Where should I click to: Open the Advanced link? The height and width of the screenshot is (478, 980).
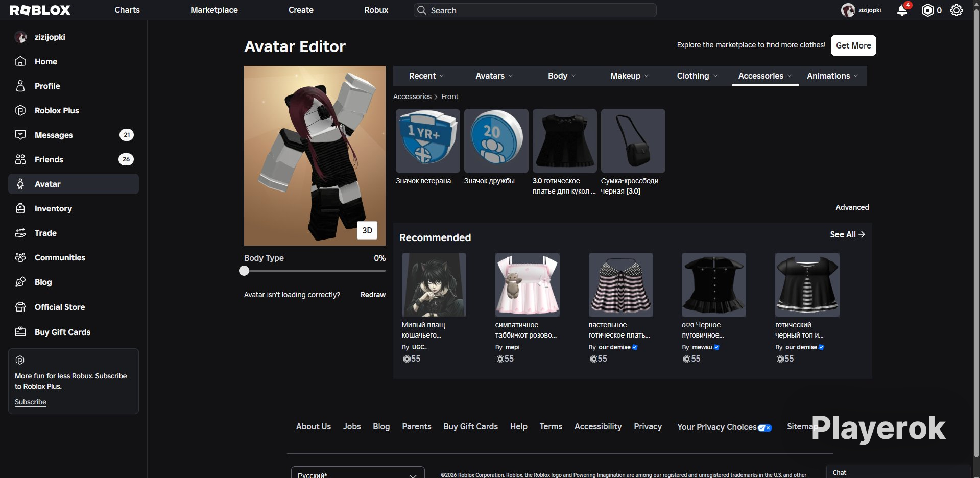click(852, 207)
